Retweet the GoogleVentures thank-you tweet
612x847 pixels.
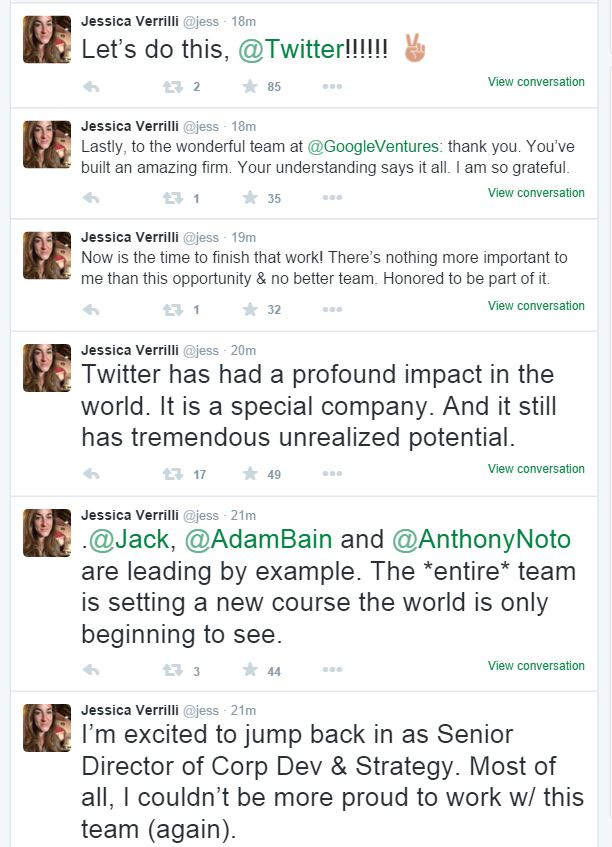pyautogui.click(x=173, y=198)
